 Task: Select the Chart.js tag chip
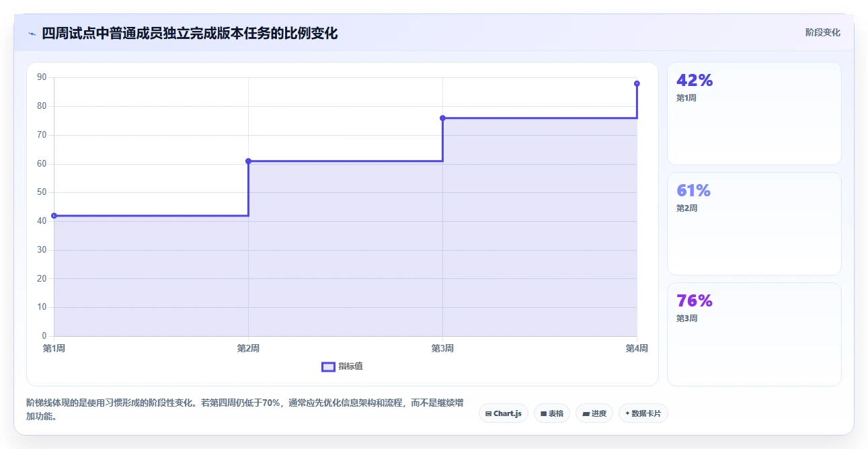coord(504,413)
